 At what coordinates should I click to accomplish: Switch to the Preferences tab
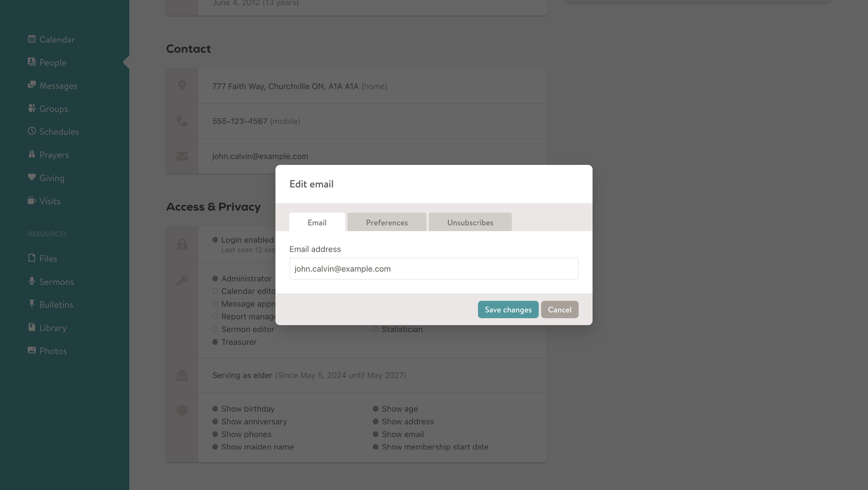click(x=387, y=222)
